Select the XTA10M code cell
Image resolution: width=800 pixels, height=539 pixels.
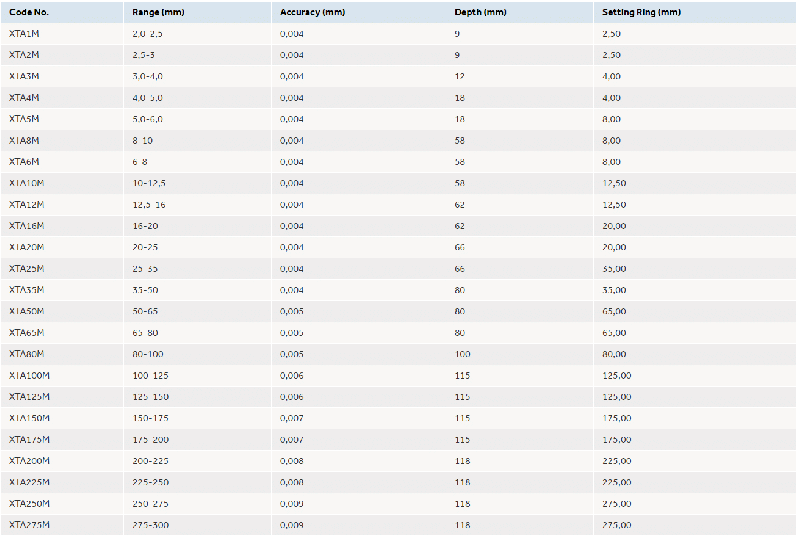coord(27,183)
